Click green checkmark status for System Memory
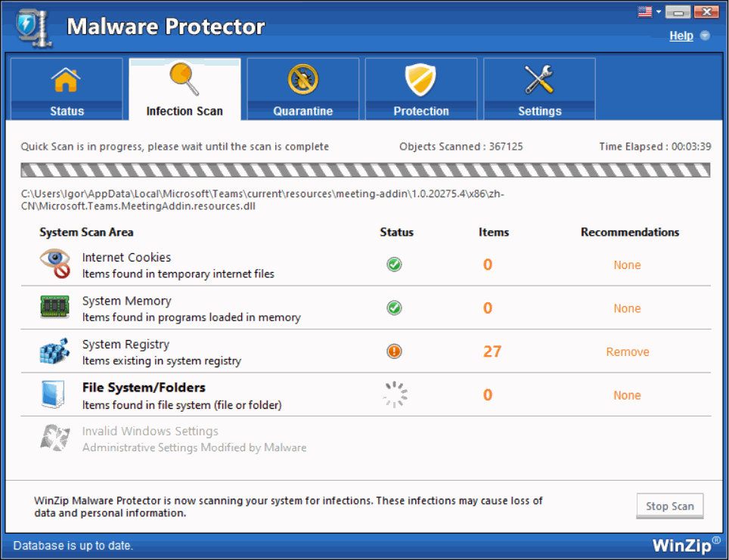The width and height of the screenshot is (729, 560). (x=394, y=308)
